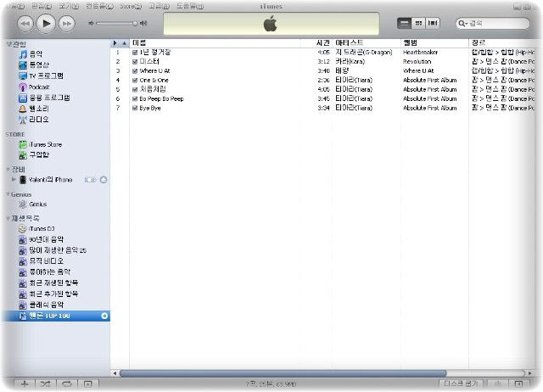This screenshot has height=392, width=543.
Task: Uncheck the Bo Peep Bo Peep checkbox
Action: coord(135,98)
